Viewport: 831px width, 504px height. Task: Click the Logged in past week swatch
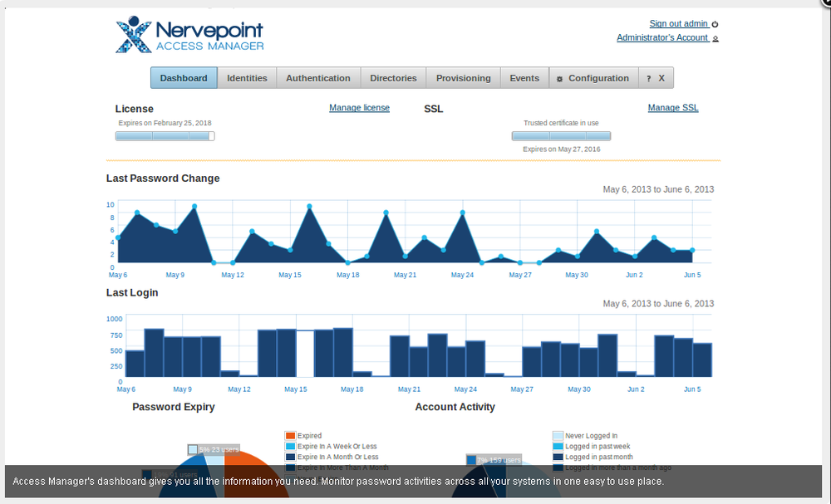(558, 447)
